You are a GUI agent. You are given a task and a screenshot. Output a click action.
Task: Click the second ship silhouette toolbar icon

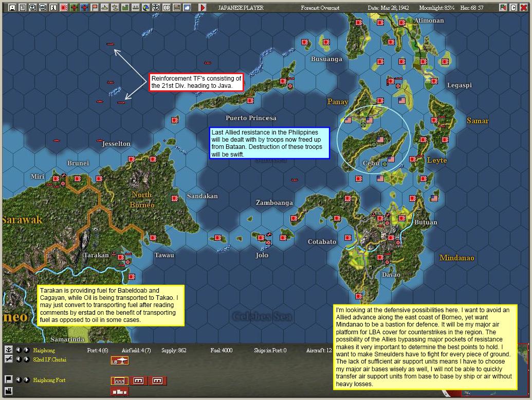(115, 8)
